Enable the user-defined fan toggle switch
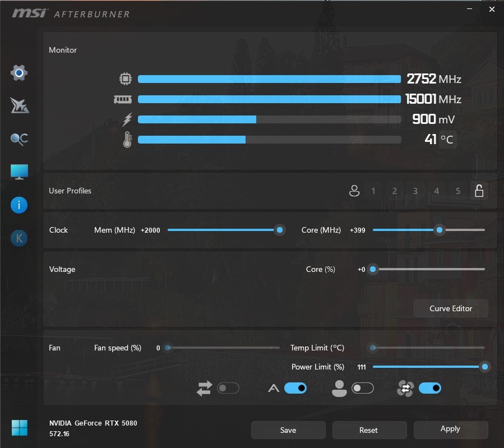The height and width of the screenshot is (448, 504). [363, 388]
